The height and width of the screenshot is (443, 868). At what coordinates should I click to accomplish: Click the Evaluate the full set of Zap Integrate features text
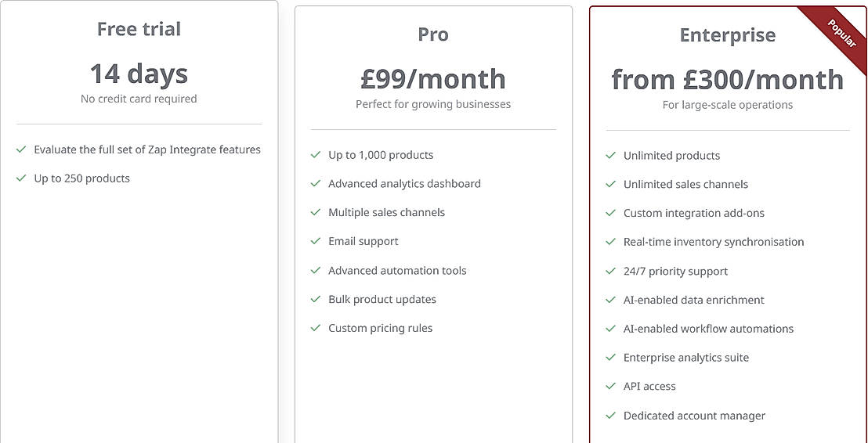[x=147, y=149]
